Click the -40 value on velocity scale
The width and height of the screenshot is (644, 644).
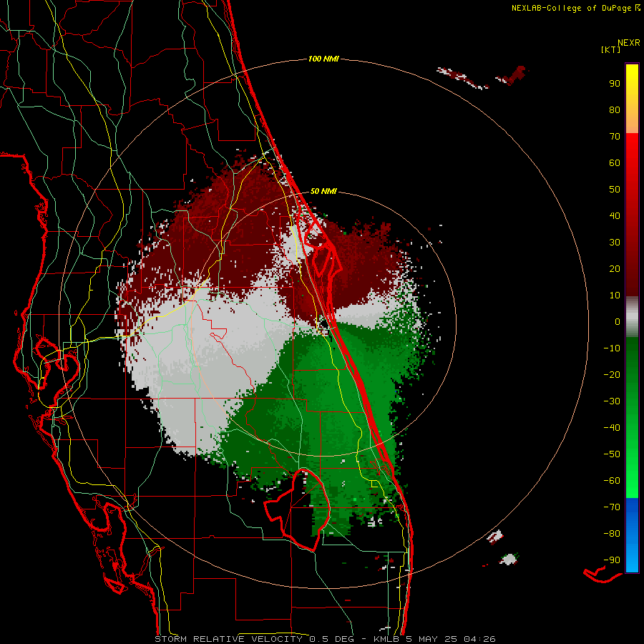click(x=612, y=428)
